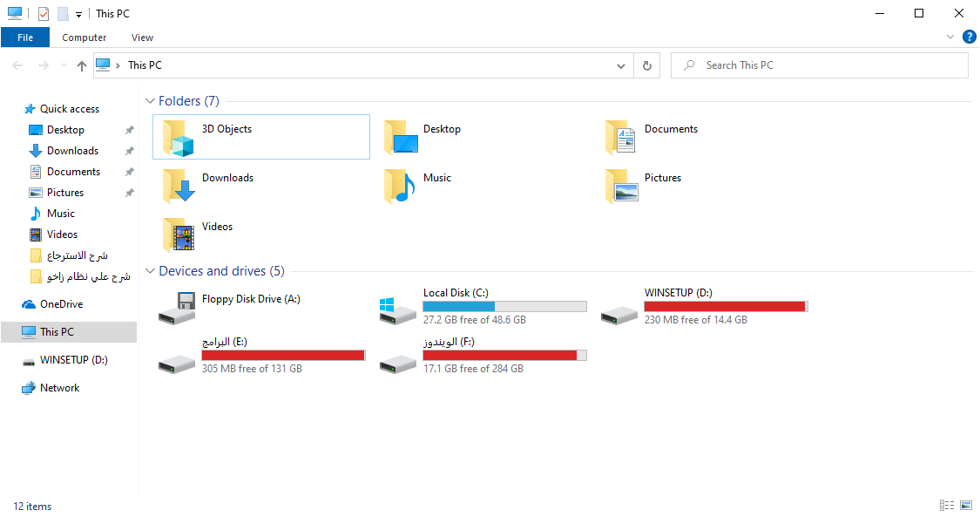Click the New folder quick access toolbar icon
This screenshot has width=980, height=517.
[63, 13]
